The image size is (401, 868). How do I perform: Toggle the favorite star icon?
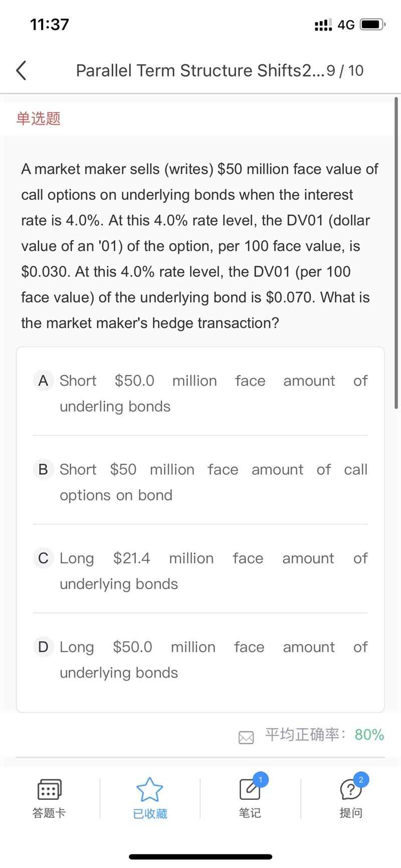pyautogui.click(x=150, y=789)
